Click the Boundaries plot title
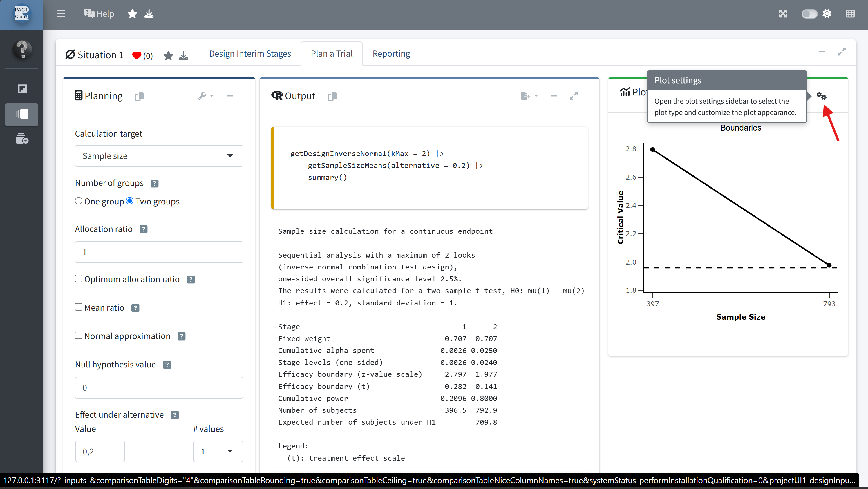The height and width of the screenshot is (489, 868). coord(741,128)
